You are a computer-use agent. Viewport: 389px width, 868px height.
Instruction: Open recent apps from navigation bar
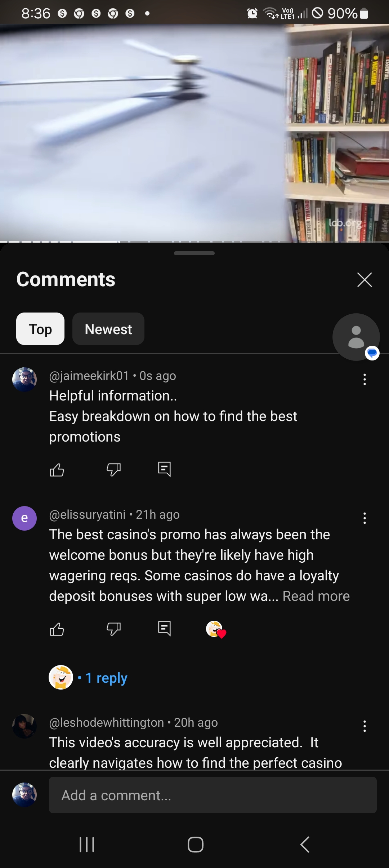click(x=87, y=844)
